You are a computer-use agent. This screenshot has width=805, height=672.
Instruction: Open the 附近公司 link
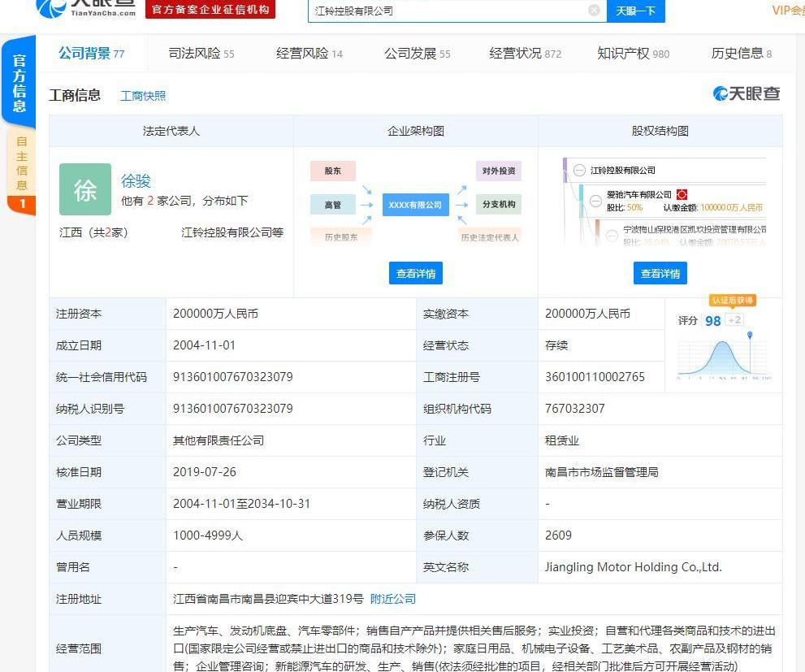(x=392, y=599)
